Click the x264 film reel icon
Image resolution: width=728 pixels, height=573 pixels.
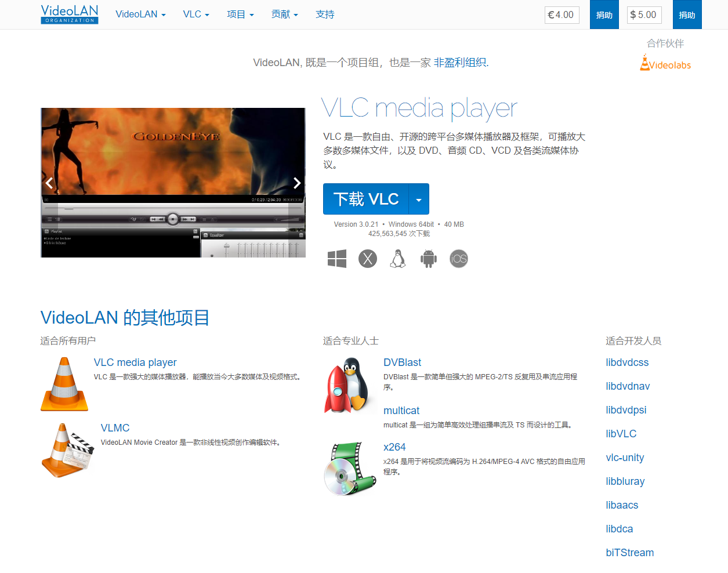pyautogui.click(x=350, y=469)
